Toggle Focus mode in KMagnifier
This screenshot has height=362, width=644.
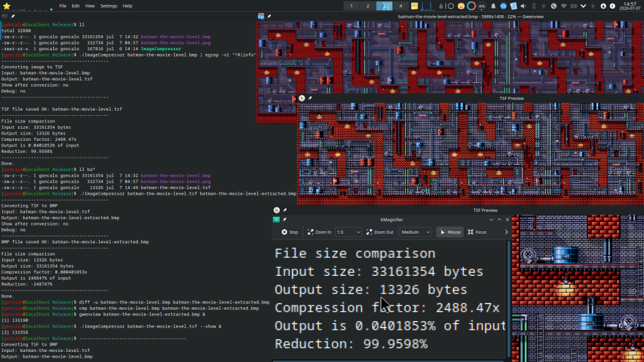click(x=477, y=232)
